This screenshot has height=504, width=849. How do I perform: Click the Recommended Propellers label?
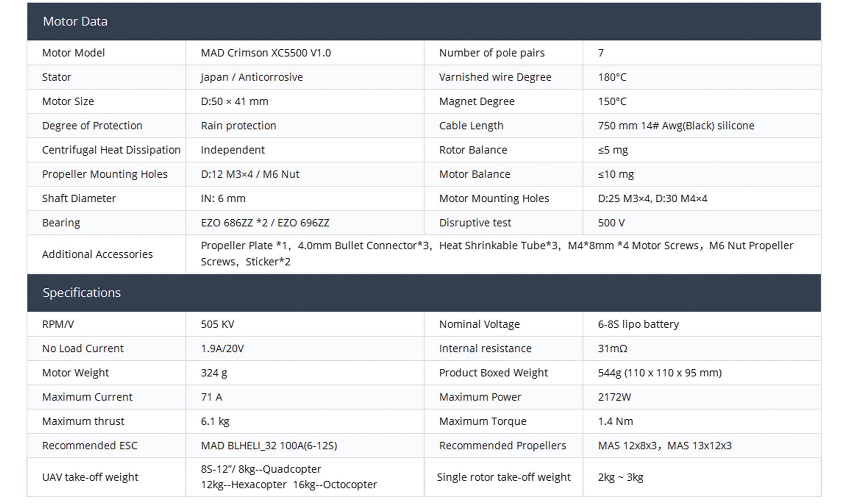click(502, 446)
